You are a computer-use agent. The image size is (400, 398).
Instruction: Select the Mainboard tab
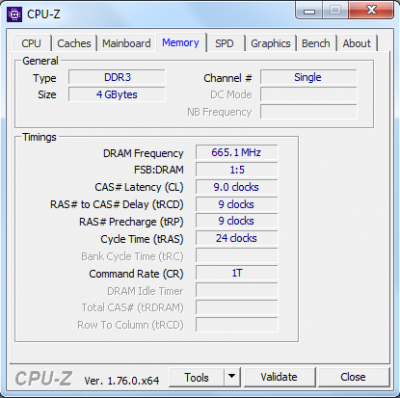[126, 43]
